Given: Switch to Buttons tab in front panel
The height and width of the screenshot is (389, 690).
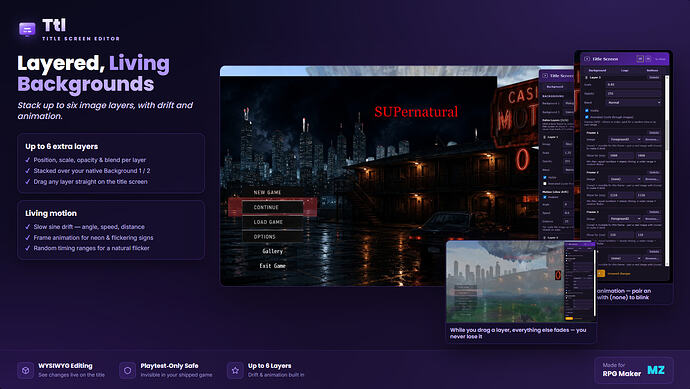Looking at the screenshot, I should click(x=653, y=70).
